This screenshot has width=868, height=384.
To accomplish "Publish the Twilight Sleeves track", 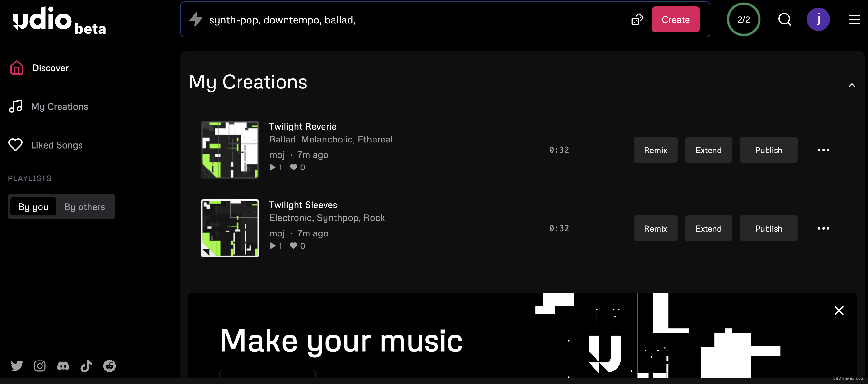I will [768, 229].
